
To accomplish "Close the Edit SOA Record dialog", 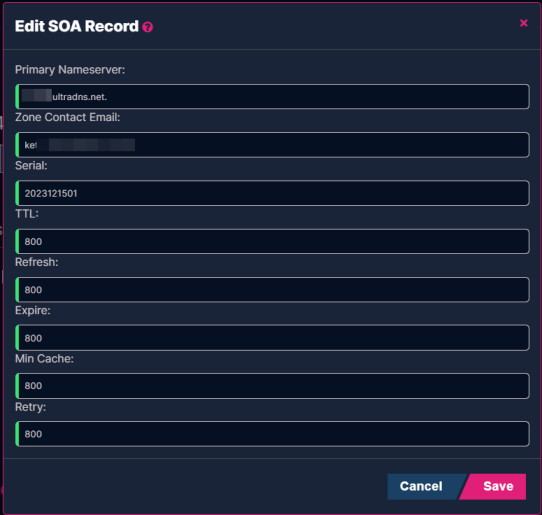I will click(x=524, y=23).
